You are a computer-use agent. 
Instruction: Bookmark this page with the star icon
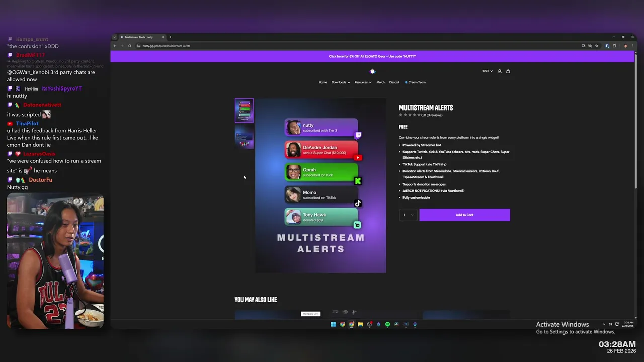[597, 46]
